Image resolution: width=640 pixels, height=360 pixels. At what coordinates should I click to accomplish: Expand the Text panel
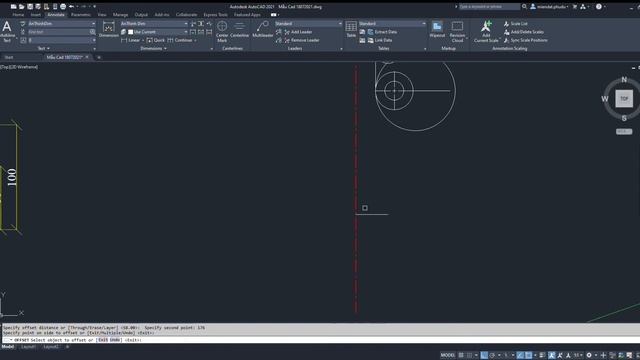(x=44, y=48)
